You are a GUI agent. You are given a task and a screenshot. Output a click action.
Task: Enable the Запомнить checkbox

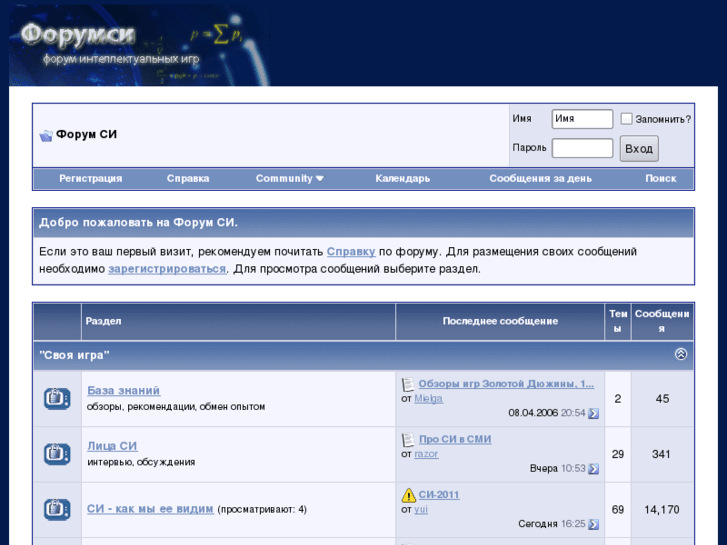pyautogui.click(x=626, y=119)
